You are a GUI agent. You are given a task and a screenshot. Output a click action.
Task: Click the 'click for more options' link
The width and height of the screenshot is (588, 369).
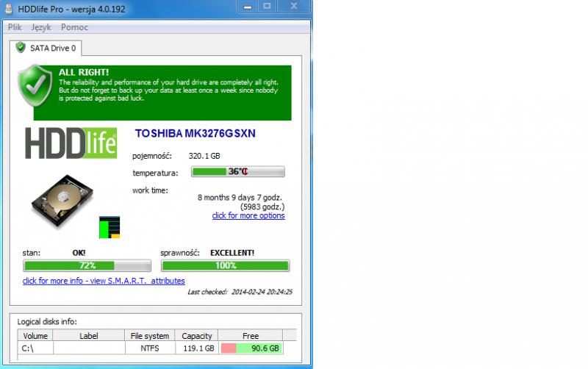click(248, 215)
